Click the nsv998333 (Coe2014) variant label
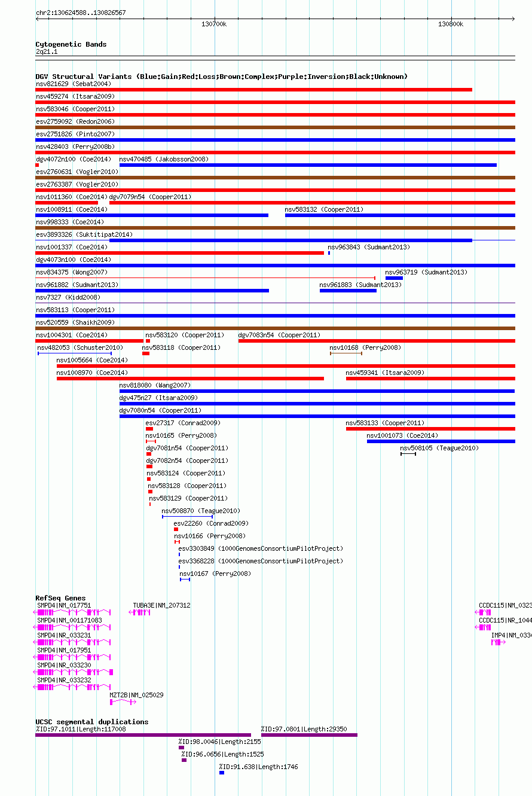 coord(69,222)
